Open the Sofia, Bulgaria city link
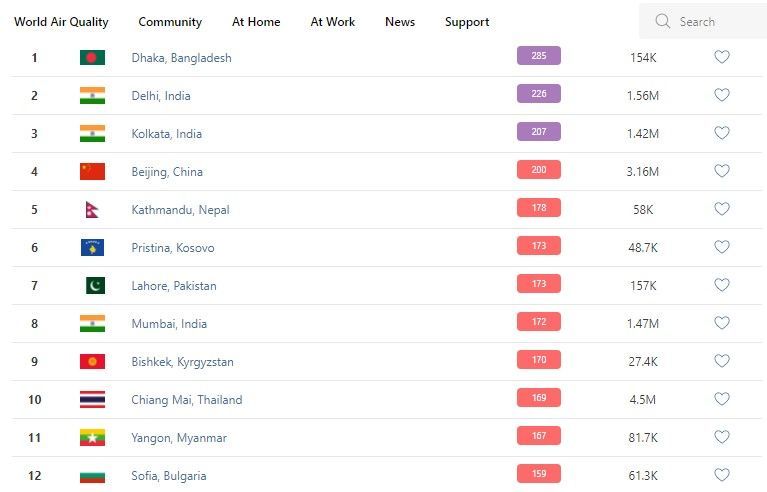 click(x=169, y=476)
